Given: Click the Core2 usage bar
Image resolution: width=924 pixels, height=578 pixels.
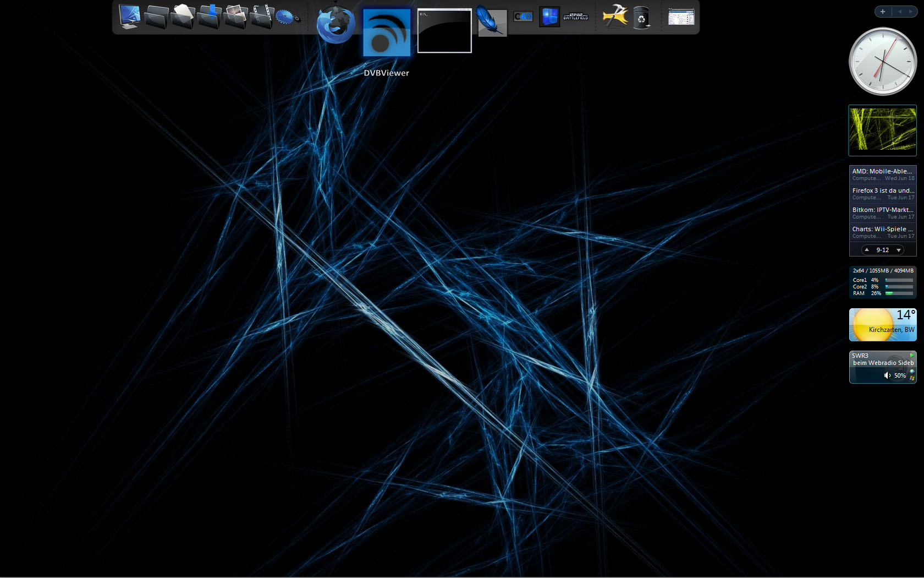Looking at the screenshot, I should pos(899,287).
